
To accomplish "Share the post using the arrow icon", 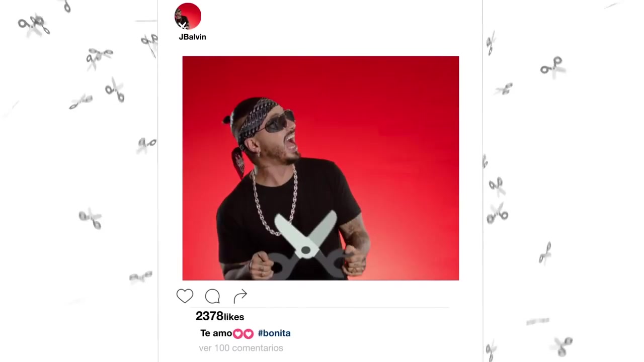I will click(x=240, y=296).
